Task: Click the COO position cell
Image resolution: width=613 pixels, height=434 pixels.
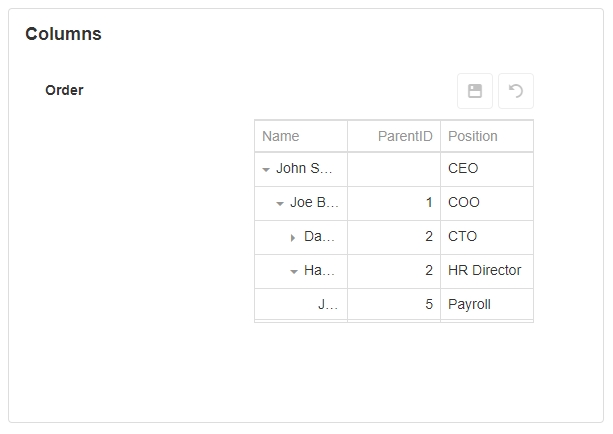Action: tap(464, 202)
